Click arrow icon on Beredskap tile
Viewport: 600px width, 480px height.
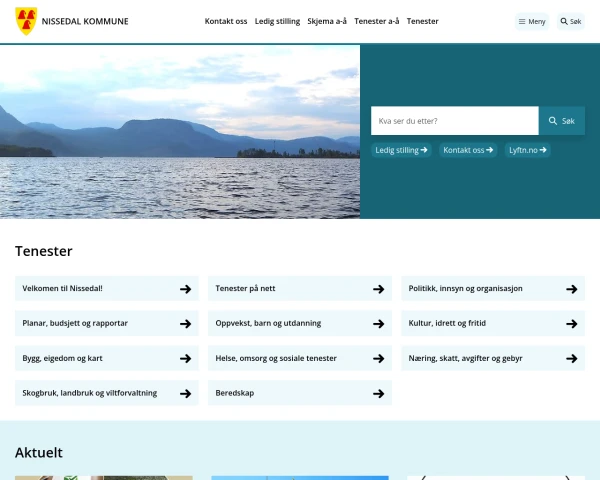(378, 393)
